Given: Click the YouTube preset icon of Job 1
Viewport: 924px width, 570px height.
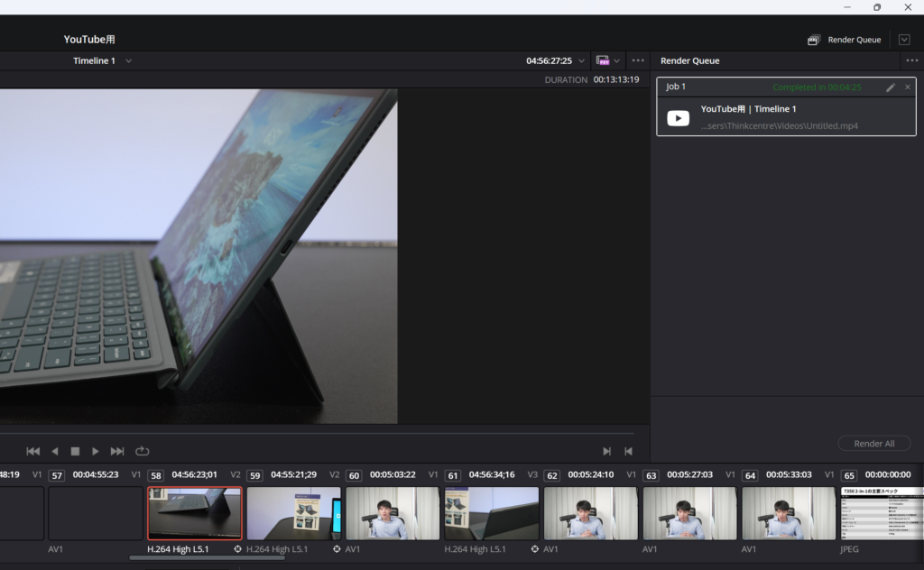Looking at the screenshot, I should 678,118.
